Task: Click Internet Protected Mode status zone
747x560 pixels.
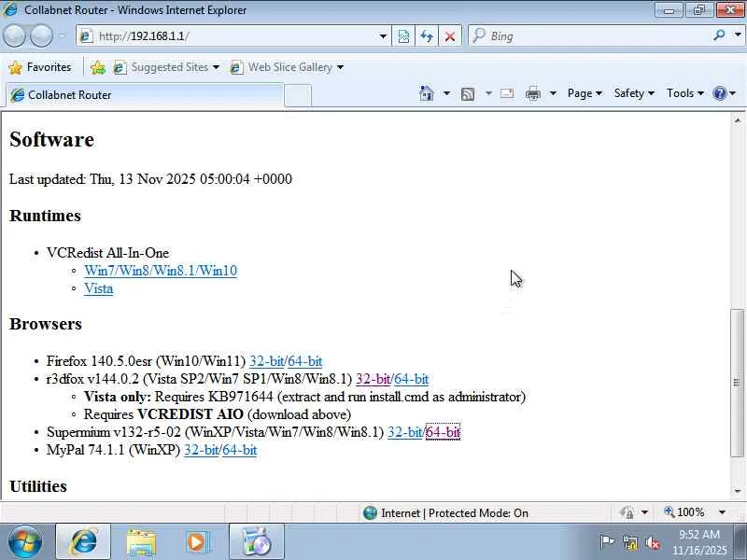Action: 445,512
